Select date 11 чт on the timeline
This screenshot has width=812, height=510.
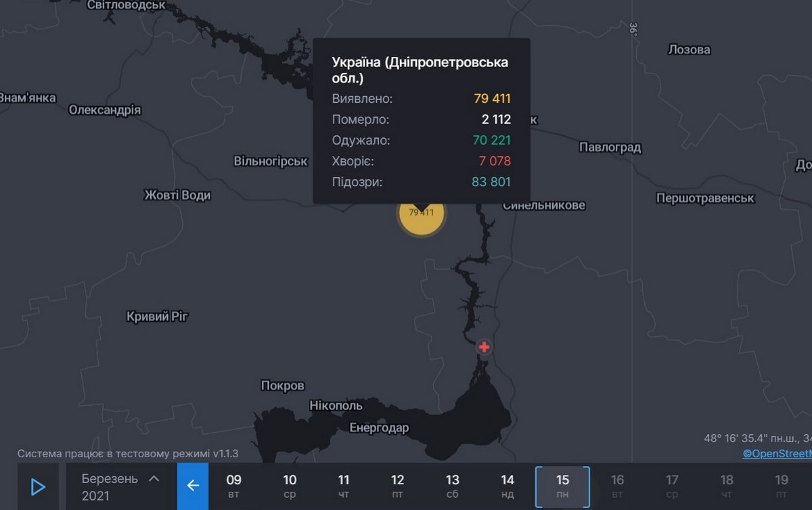click(x=344, y=487)
